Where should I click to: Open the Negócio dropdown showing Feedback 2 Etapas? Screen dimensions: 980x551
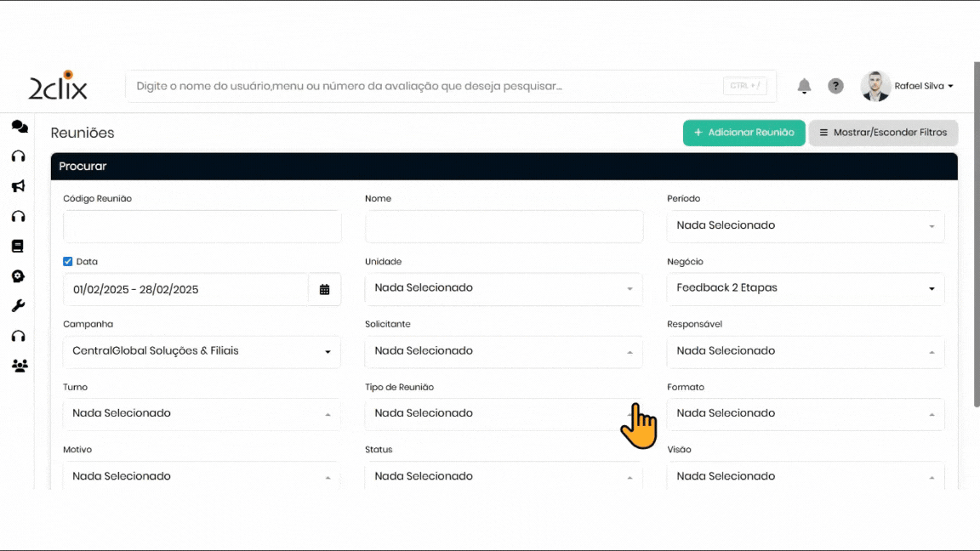805,288
